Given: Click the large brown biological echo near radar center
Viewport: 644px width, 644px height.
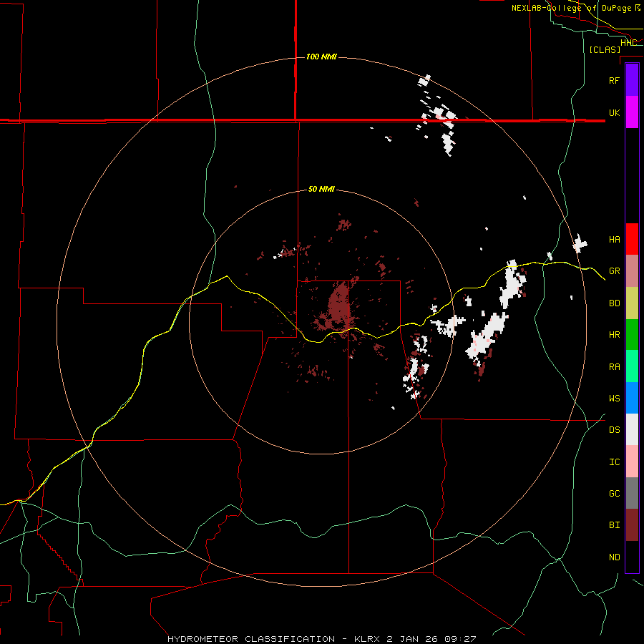Looking at the screenshot, I should coord(339,306).
